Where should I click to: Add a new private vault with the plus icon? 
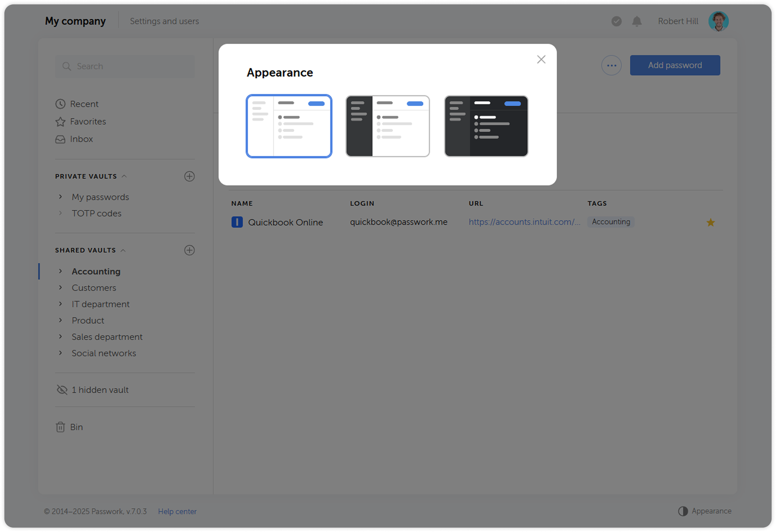coord(190,176)
